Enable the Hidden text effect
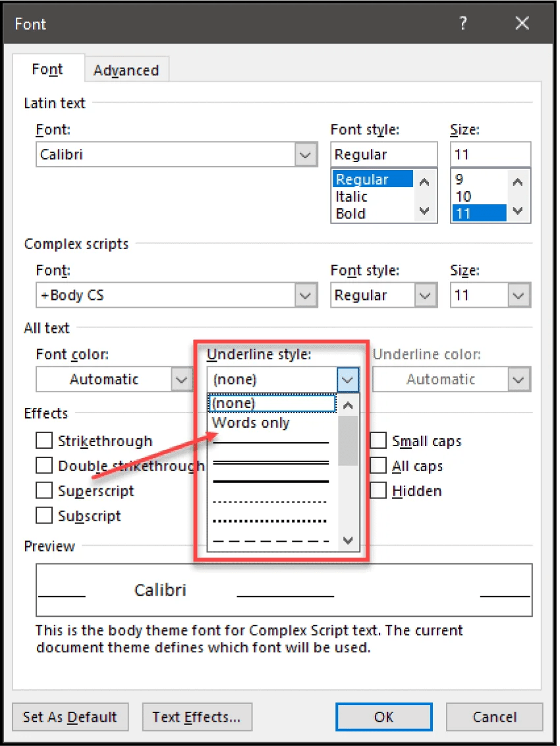This screenshot has height=746, width=560. [378, 490]
